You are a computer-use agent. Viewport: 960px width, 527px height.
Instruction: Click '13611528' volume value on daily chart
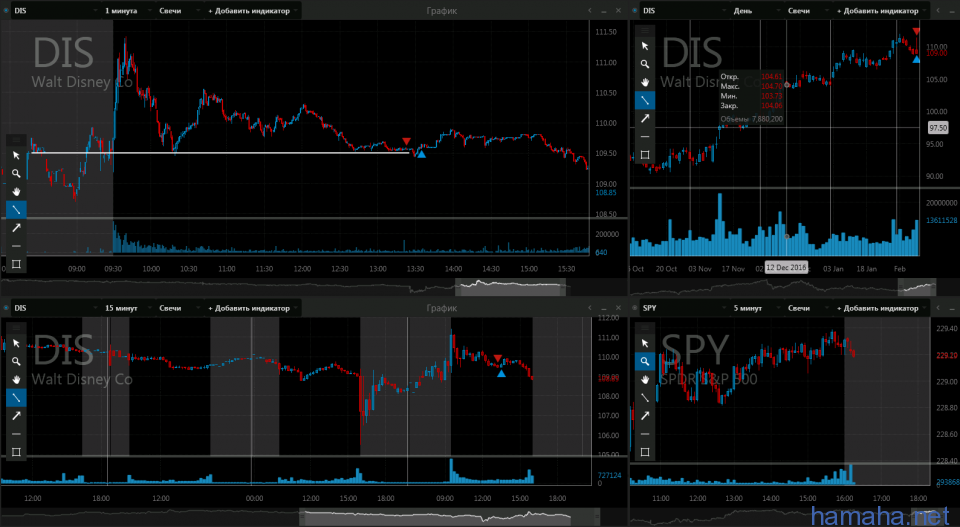(941, 220)
